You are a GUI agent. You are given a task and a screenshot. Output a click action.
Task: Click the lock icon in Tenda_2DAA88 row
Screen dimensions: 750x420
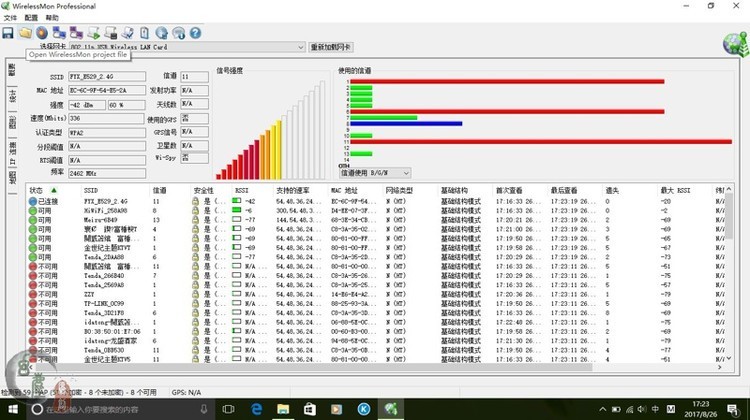(195, 257)
